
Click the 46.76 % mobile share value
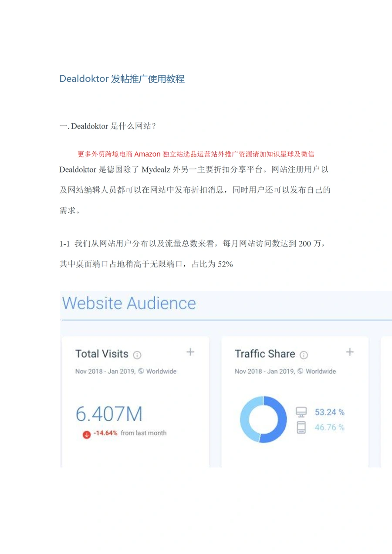click(x=330, y=427)
